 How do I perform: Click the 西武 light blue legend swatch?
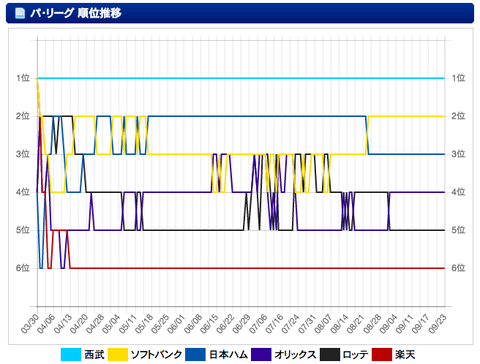click(71, 354)
